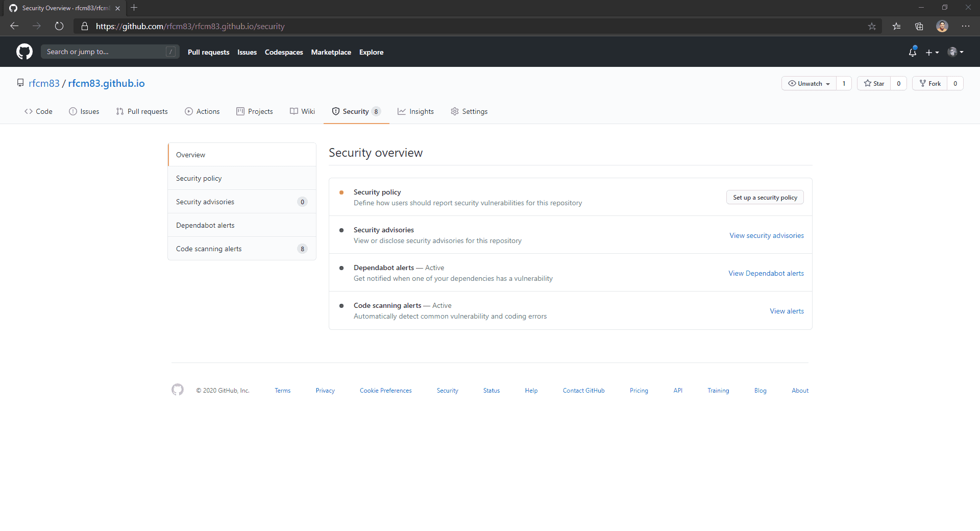Open the user avatar menu in the GitHub header
Image resolution: width=980 pixels, height=531 pixels.
click(955, 52)
